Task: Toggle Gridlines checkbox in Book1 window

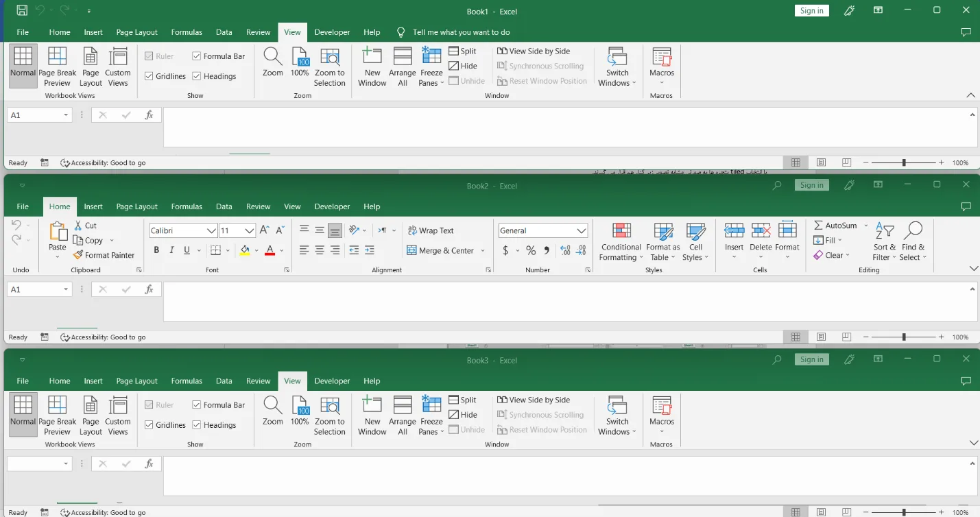Action: 149,76
